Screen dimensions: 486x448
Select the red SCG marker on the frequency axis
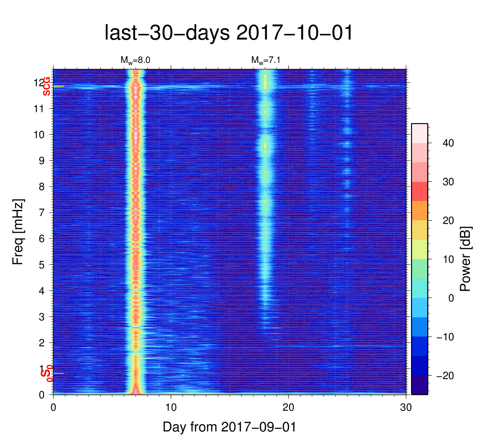46,86
